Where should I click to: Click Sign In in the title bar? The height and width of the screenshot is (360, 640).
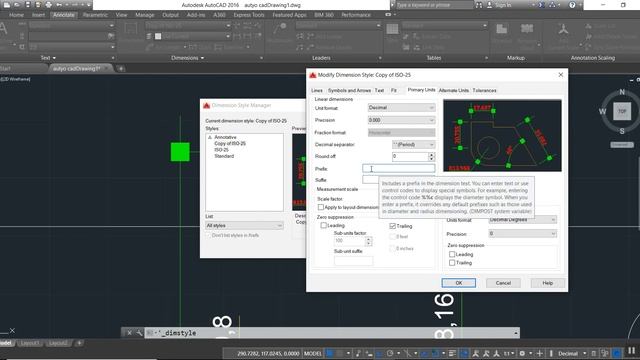(503, 5)
